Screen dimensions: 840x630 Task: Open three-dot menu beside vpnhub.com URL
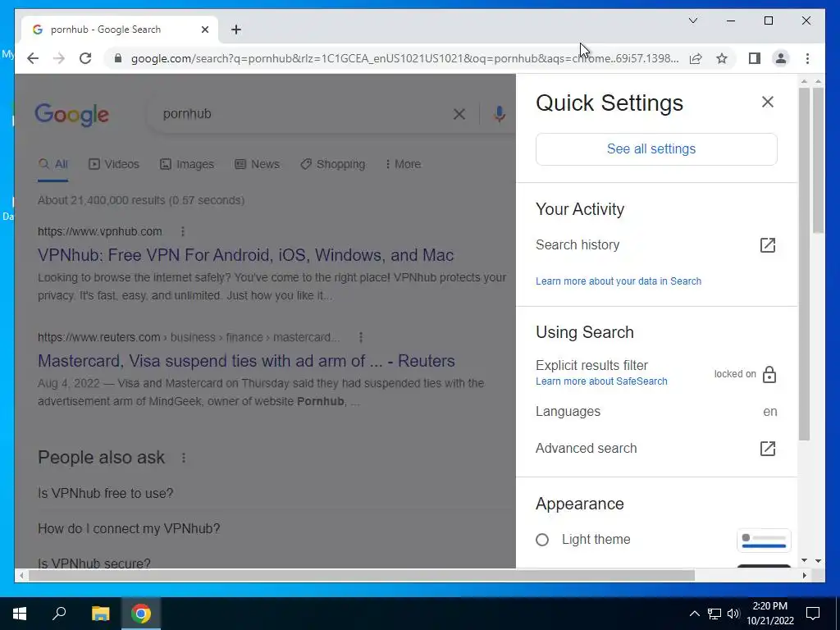tap(183, 231)
